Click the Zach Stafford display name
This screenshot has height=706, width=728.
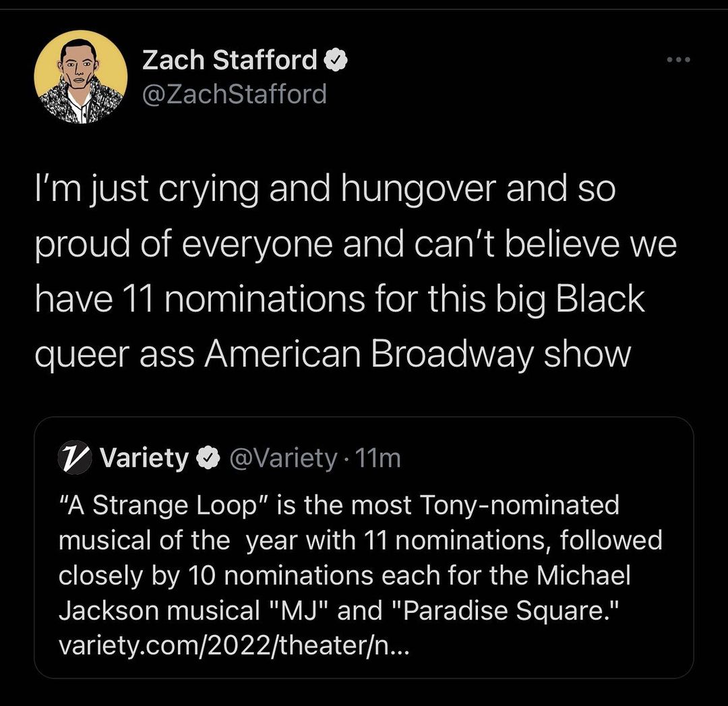[x=229, y=61]
